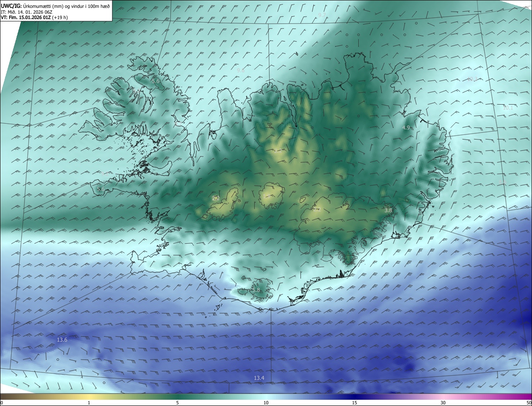The image size is (532, 406).
Task: Click the colorbar tick label 5
Action: (x=177, y=403)
